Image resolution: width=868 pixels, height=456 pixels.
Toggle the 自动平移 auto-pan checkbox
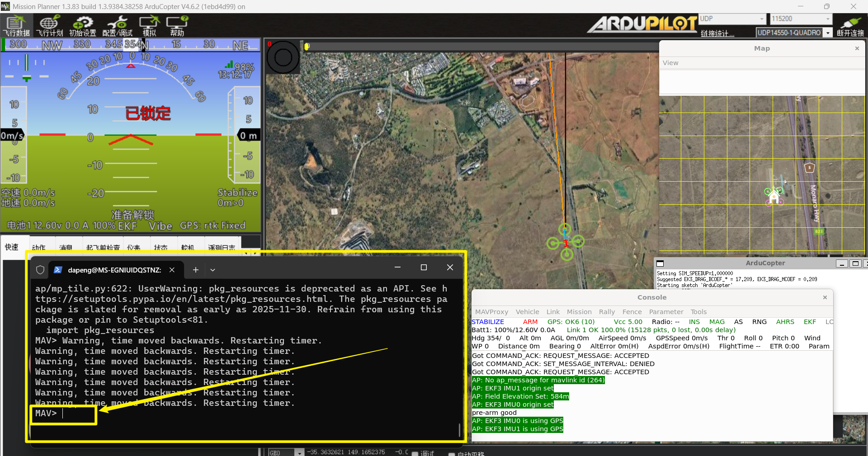pos(452,454)
